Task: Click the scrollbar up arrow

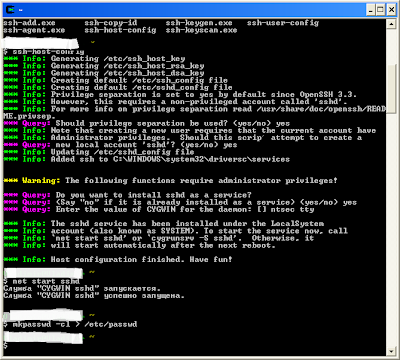Action: (x=391, y=24)
